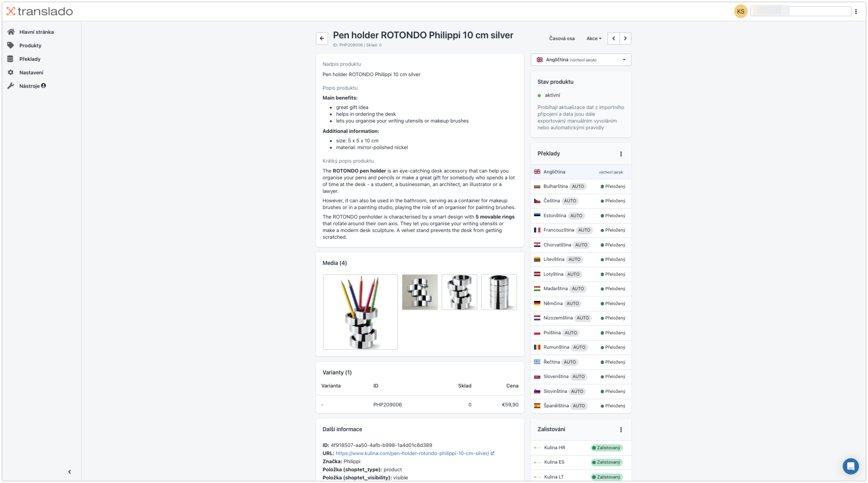868x483 pixels.
Task: Click the Kulina HR listing row
Action: tap(580, 448)
